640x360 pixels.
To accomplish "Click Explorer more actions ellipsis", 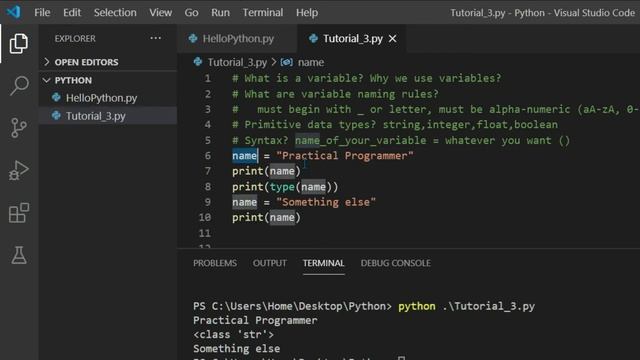I will (156, 38).
